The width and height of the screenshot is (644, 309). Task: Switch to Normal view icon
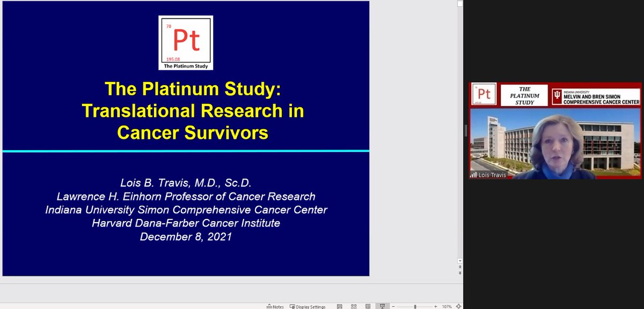click(x=340, y=307)
